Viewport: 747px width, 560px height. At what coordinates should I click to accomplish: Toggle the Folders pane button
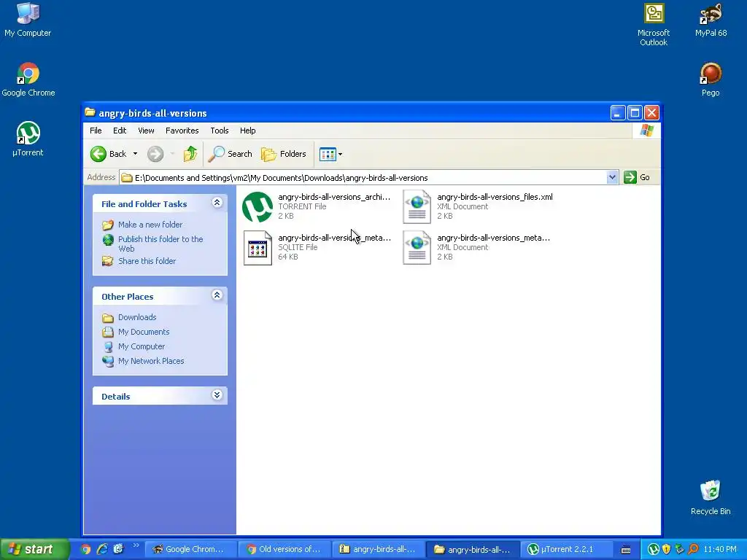(284, 154)
